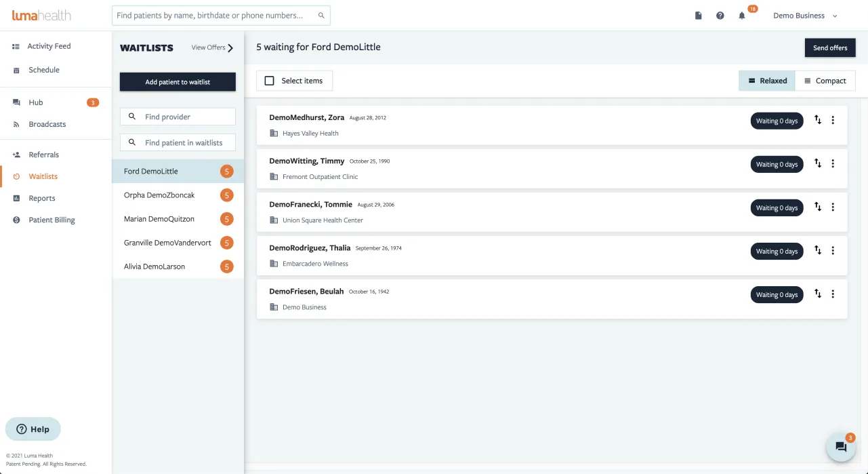Open patient DemoRodriguez, Thalia
The width and height of the screenshot is (868, 474).
(x=310, y=248)
